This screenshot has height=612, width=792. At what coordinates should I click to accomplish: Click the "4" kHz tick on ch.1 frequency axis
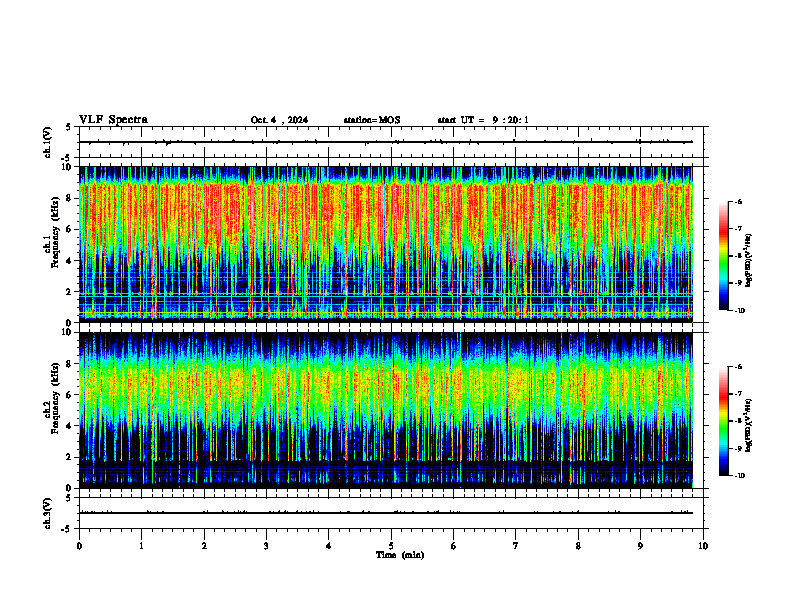[x=70, y=261]
